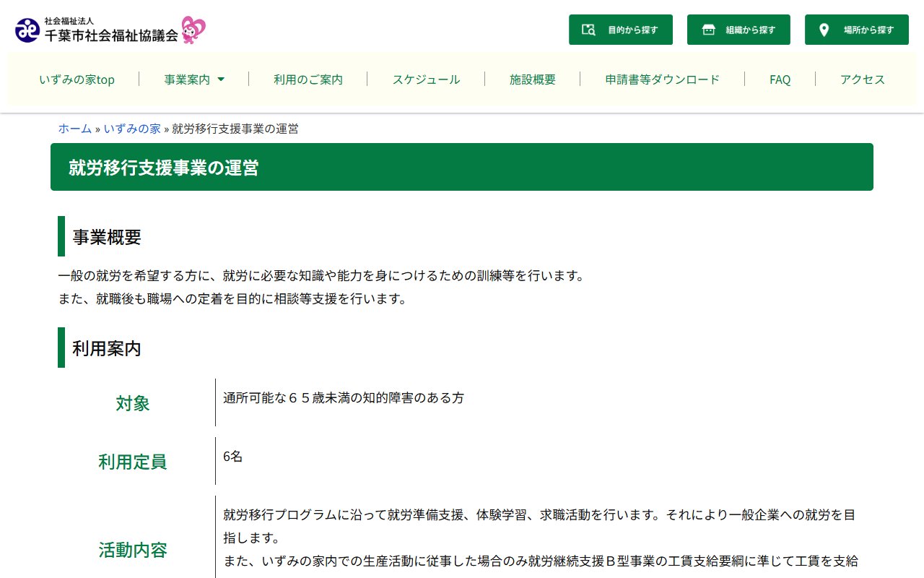Open the アクセス menu item
Image resolution: width=924 pixels, height=578 pixels.
(x=863, y=79)
